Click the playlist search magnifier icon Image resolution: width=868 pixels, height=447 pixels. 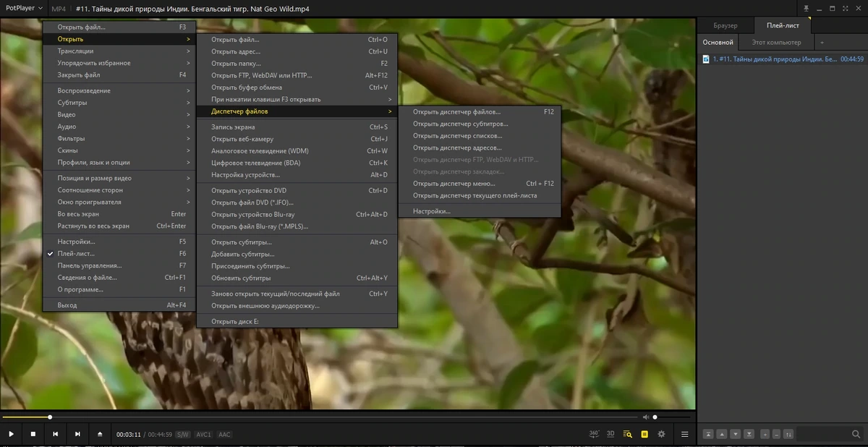856,434
